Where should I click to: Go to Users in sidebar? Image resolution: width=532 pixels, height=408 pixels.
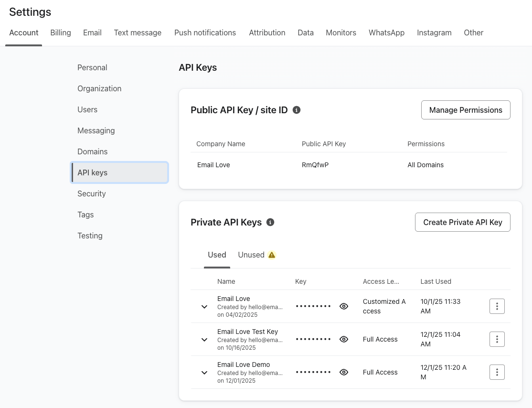point(87,109)
